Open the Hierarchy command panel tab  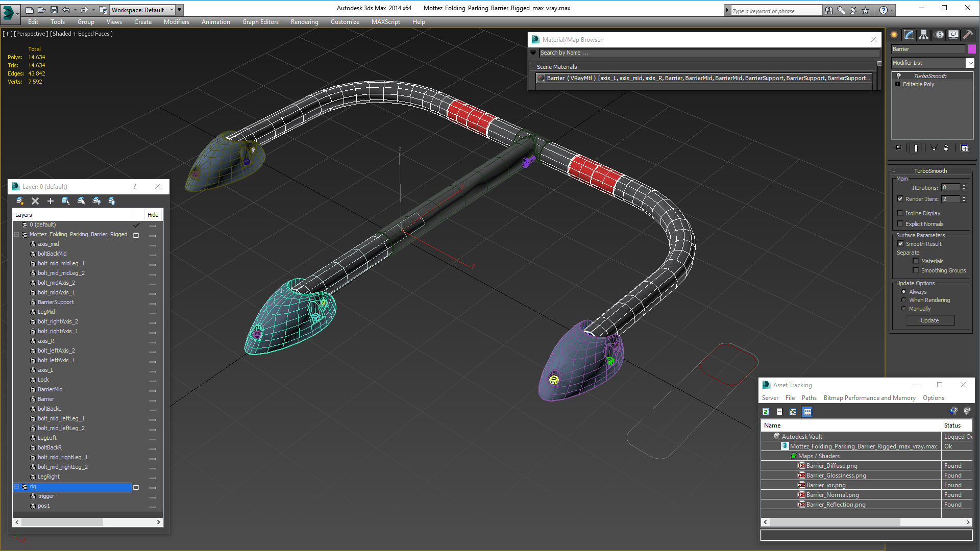(x=924, y=35)
